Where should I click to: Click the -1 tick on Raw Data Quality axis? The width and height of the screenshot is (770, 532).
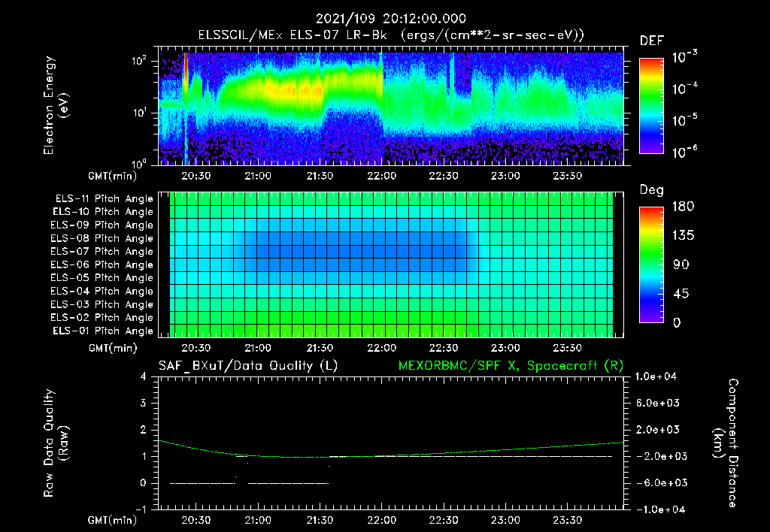141,509
